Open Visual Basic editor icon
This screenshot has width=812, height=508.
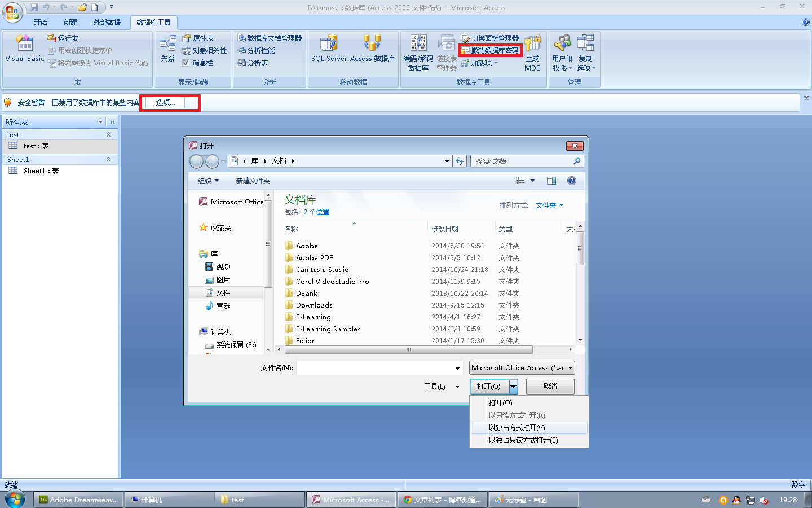tap(24, 49)
